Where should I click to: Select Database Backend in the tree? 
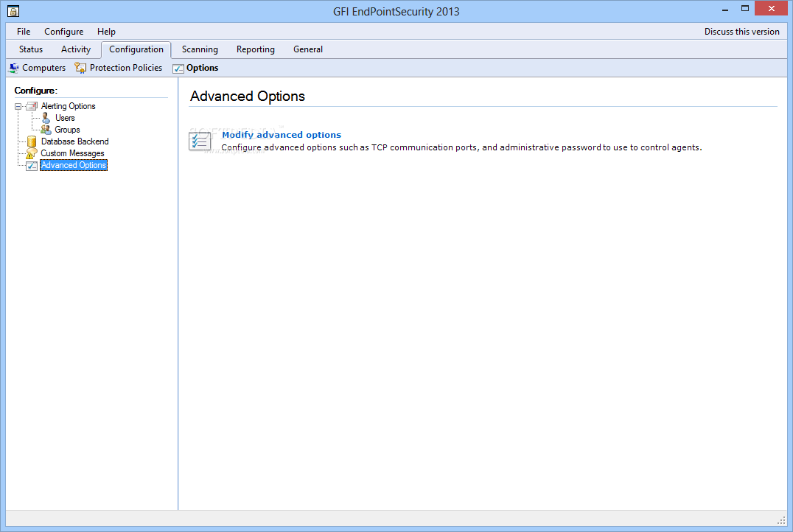[x=75, y=141]
